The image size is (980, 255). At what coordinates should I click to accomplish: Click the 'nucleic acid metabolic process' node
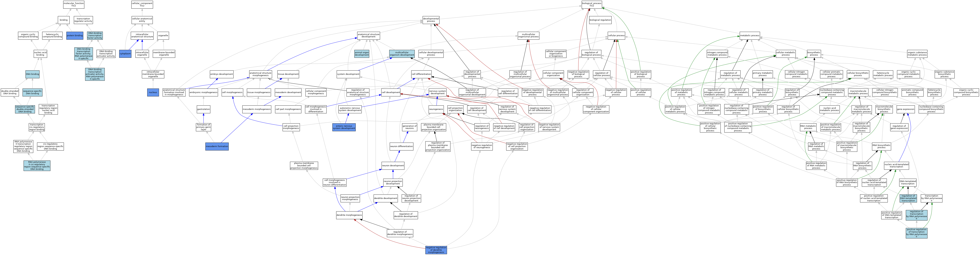point(830,109)
